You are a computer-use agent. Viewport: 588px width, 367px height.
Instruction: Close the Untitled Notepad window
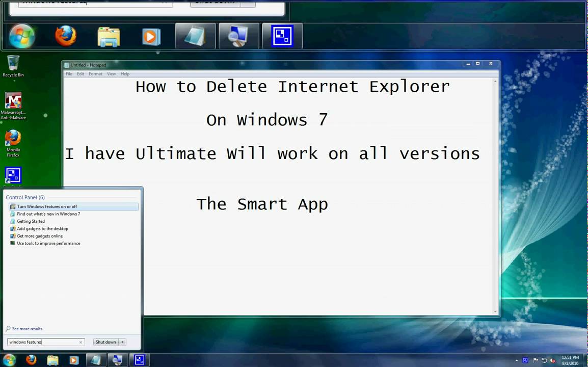[491, 64]
